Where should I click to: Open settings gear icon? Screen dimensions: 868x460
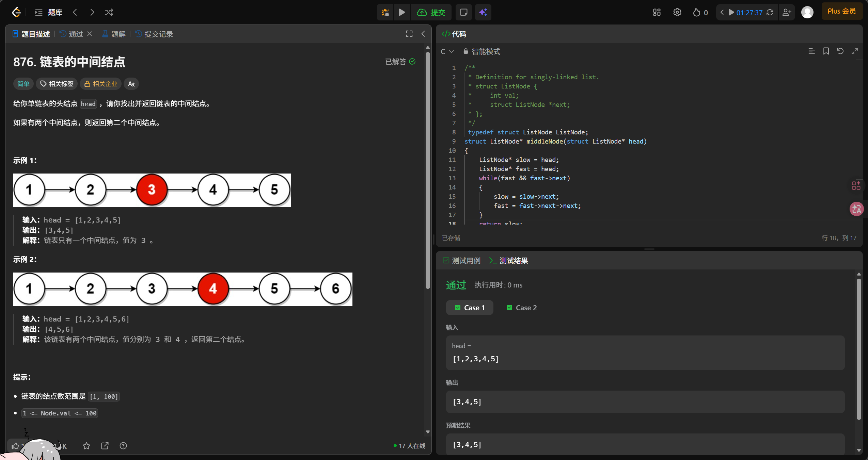[677, 13]
